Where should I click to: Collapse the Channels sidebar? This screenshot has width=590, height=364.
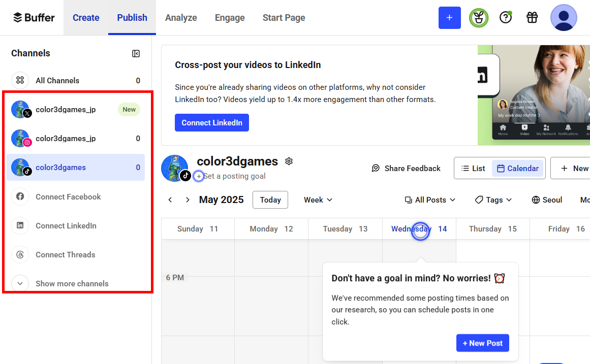coord(136,54)
